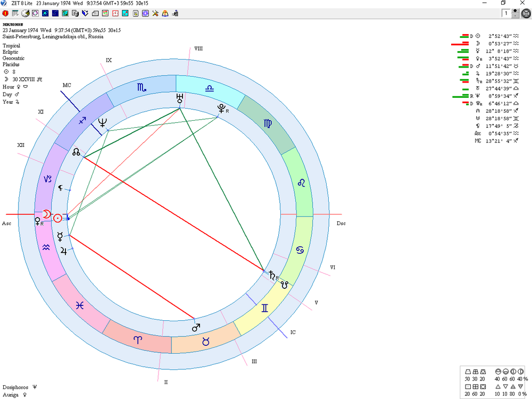Increase the chart number stepper value
This screenshot has height=399, width=532.
(x=516, y=12)
